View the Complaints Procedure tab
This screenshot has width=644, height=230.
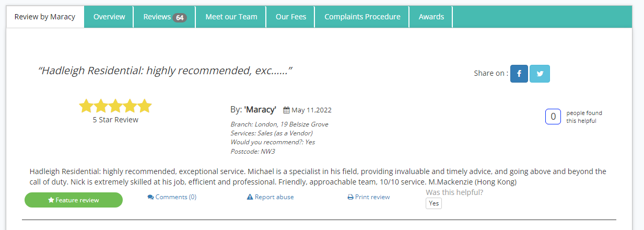click(x=362, y=17)
